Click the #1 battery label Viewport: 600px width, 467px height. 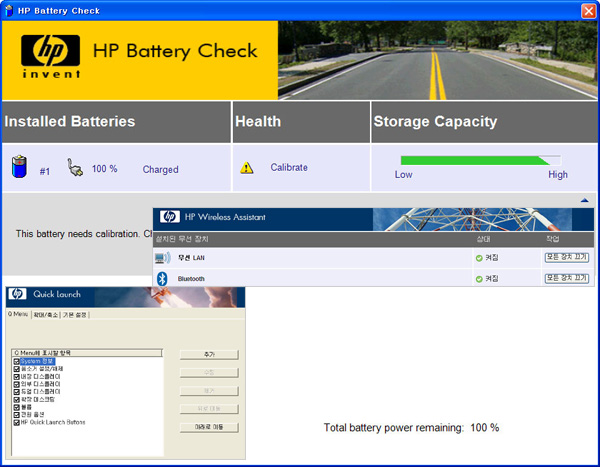[45, 171]
